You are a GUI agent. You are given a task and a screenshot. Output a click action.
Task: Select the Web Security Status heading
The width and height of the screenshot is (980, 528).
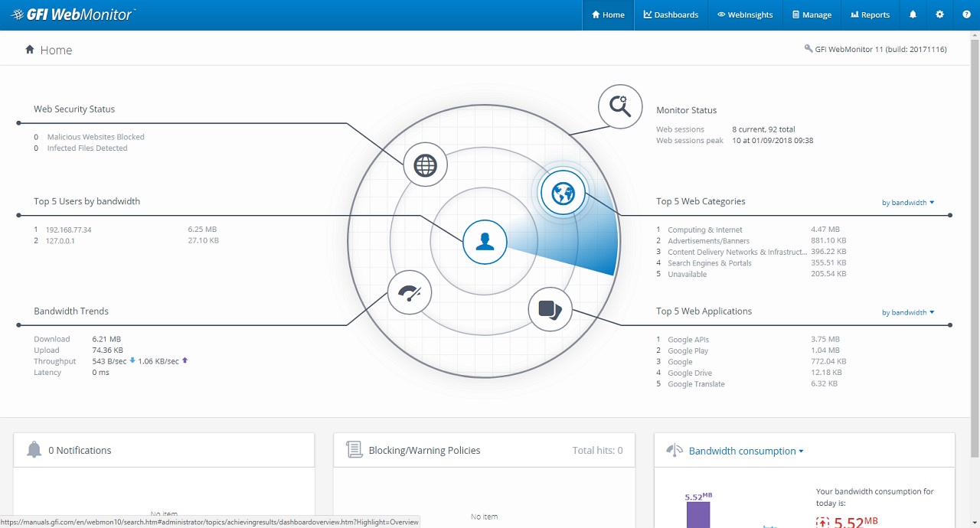[74, 109]
